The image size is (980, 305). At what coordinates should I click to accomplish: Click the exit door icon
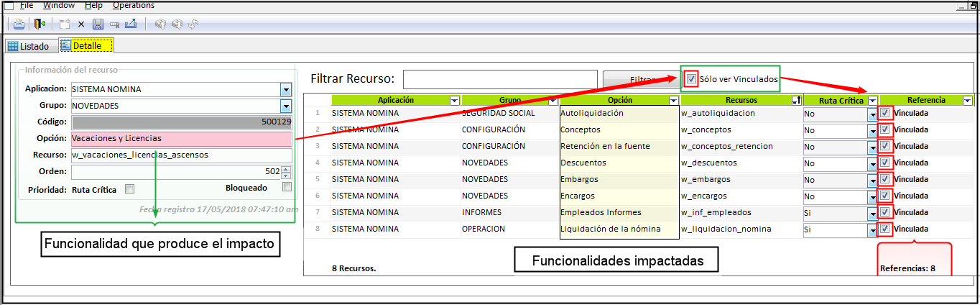click(40, 24)
